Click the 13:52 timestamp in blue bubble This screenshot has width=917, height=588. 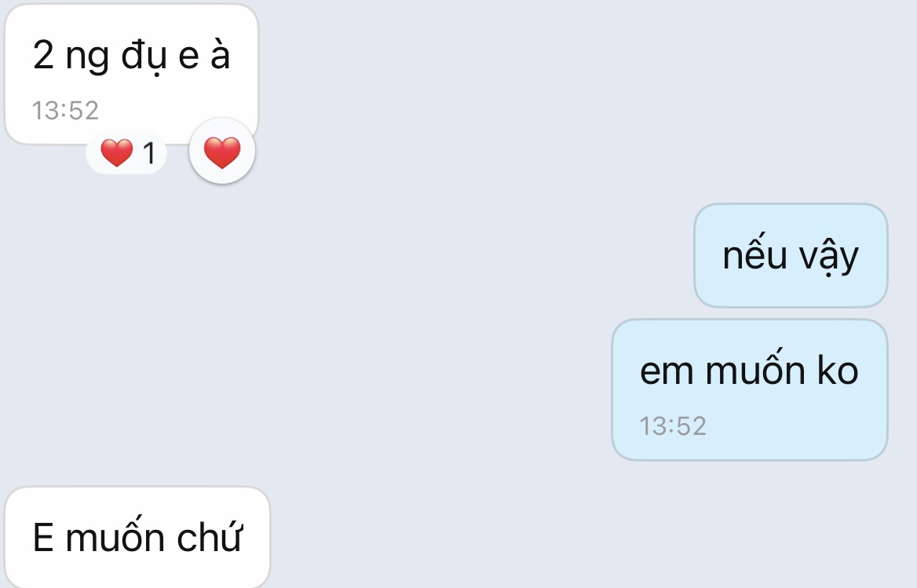click(673, 426)
